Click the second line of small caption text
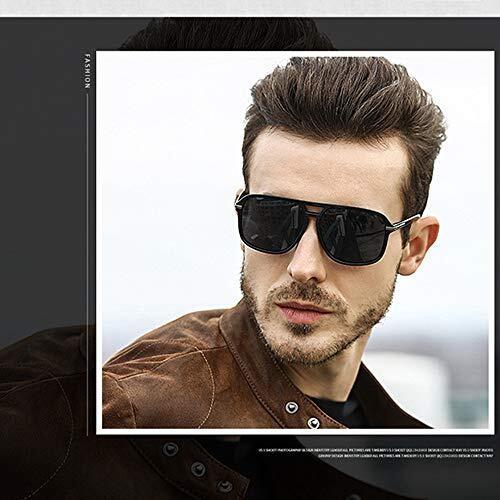The width and height of the screenshot is (500, 500). pos(405,456)
